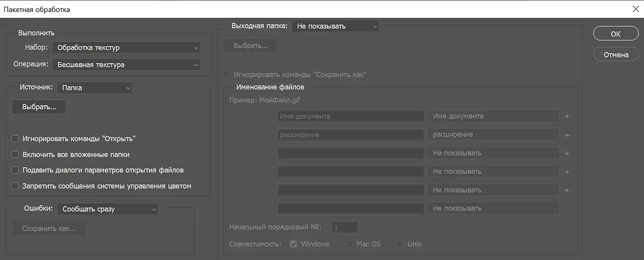Click the plus icon beside the расширение row
The image size is (644, 260).
click(567, 135)
